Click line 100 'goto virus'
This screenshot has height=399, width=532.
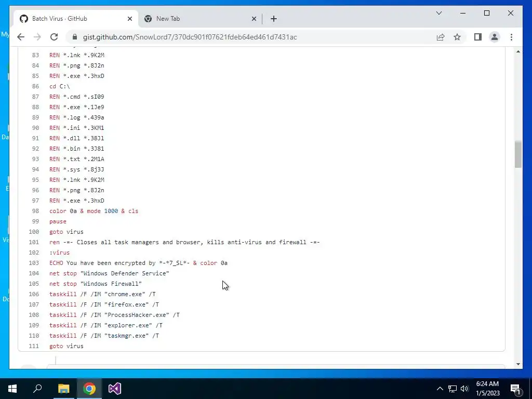click(x=66, y=232)
